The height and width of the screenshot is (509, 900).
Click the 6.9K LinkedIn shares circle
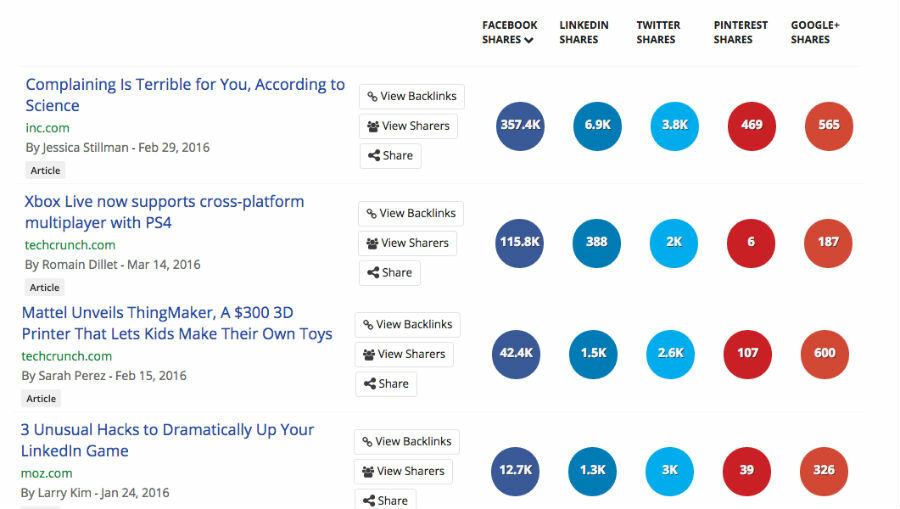click(597, 126)
